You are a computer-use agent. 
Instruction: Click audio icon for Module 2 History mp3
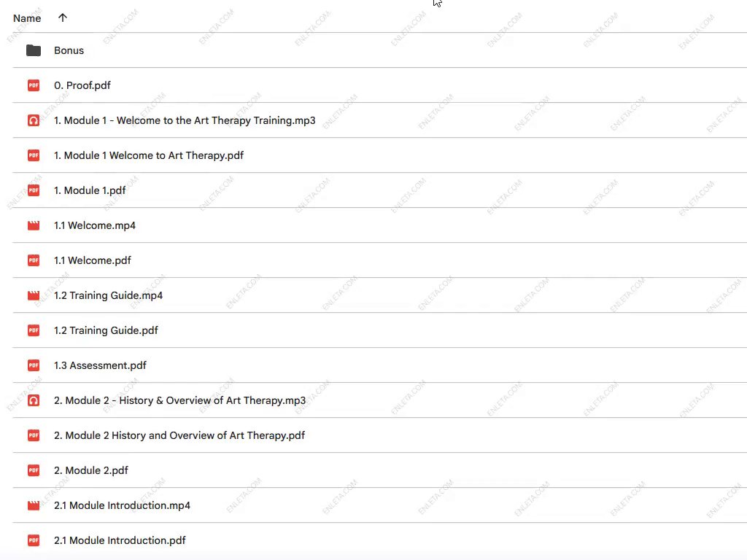tap(34, 400)
